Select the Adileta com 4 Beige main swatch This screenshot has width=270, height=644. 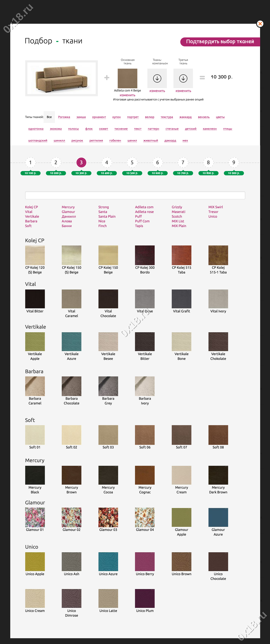tap(127, 78)
